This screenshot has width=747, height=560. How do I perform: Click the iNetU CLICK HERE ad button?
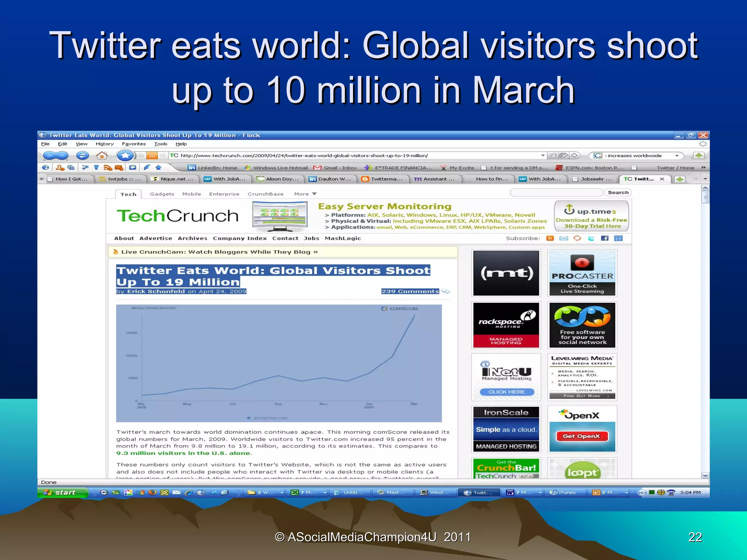[507, 392]
